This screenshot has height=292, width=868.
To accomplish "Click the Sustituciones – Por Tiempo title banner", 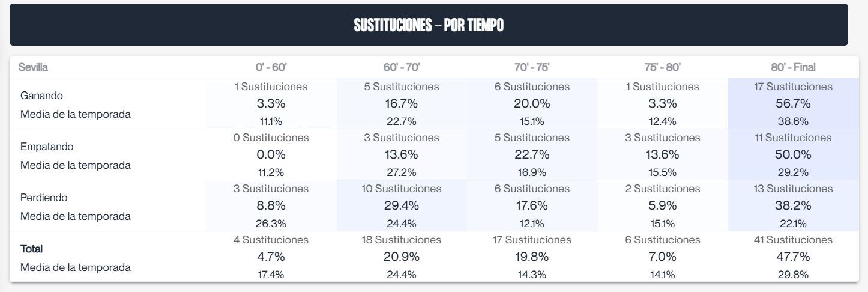I will click(429, 25).
